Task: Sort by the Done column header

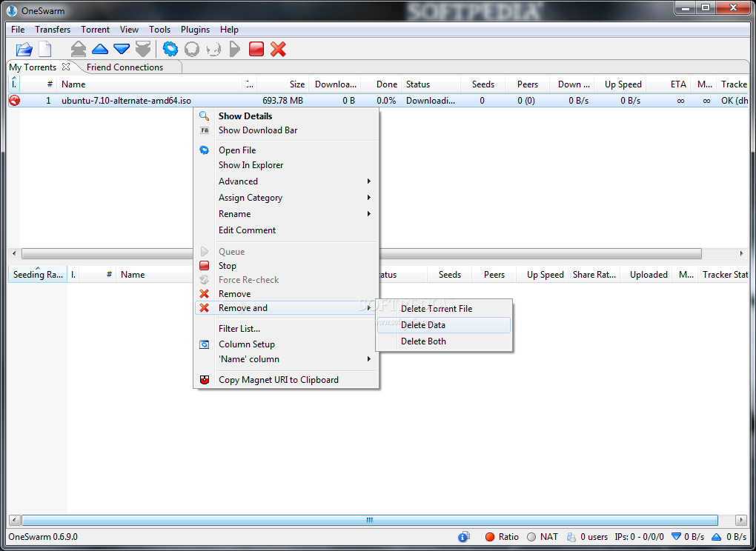Action: [381, 84]
